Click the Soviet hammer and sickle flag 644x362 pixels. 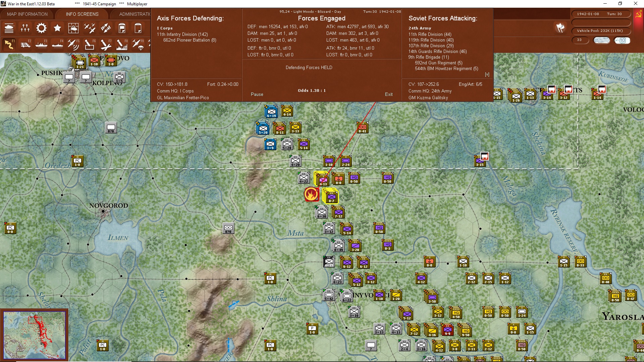[639, 14]
